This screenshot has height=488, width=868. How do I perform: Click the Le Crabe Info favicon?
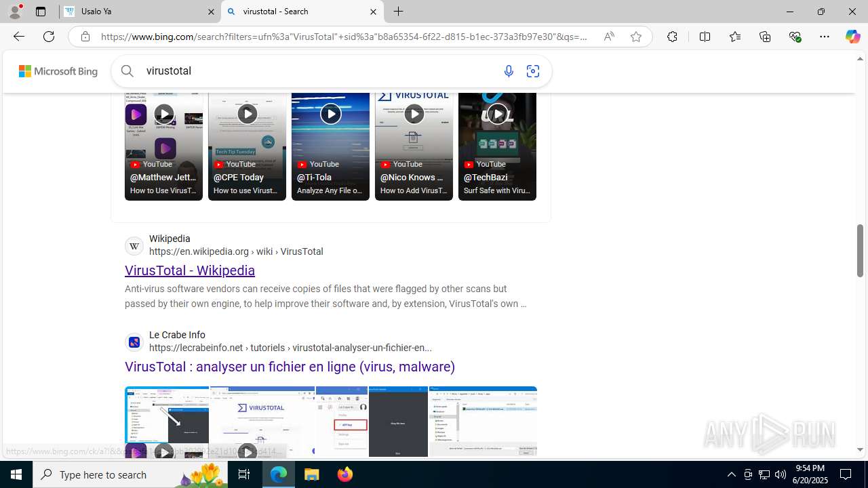click(x=134, y=342)
